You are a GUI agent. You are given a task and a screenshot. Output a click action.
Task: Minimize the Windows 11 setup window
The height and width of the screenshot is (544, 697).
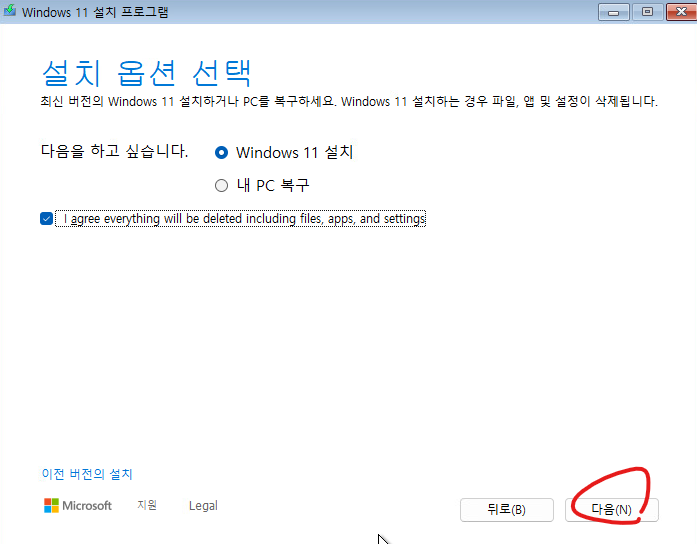[613, 12]
